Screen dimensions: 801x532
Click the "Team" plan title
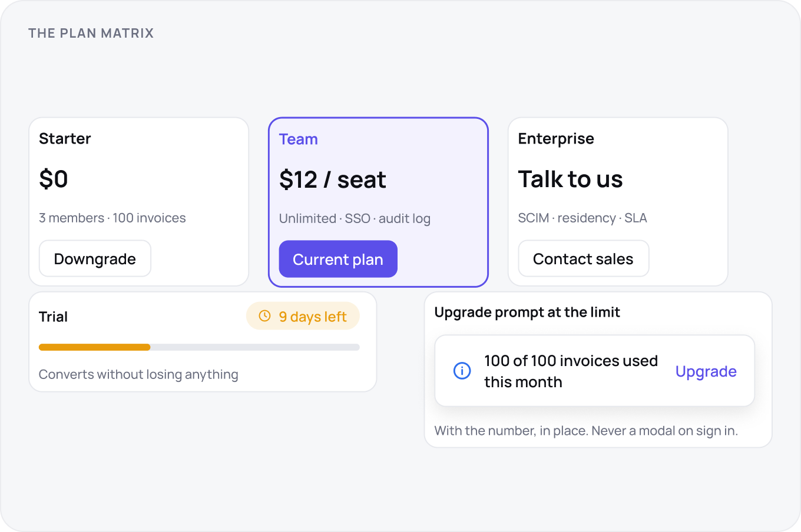tap(299, 139)
